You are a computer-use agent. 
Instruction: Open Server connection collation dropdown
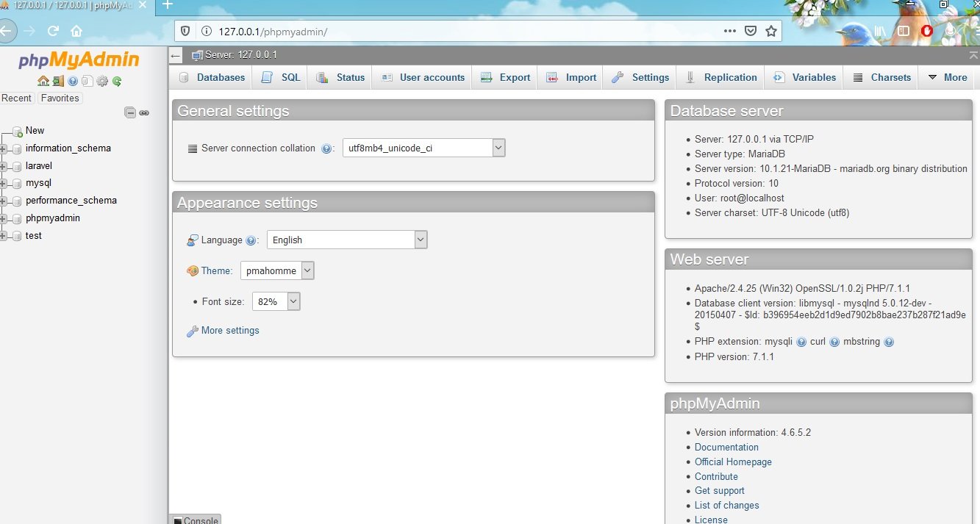(x=424, y=148)
